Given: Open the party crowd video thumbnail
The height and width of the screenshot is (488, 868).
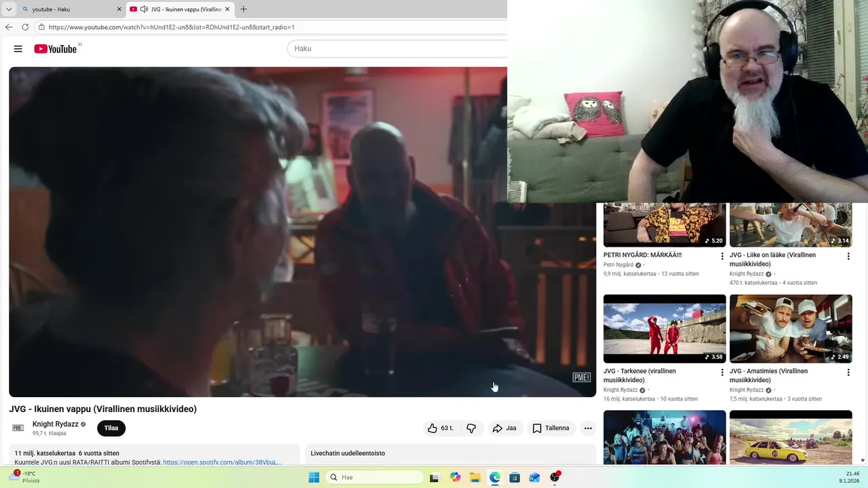Looking at the screenshot, I should pos(665,438).
